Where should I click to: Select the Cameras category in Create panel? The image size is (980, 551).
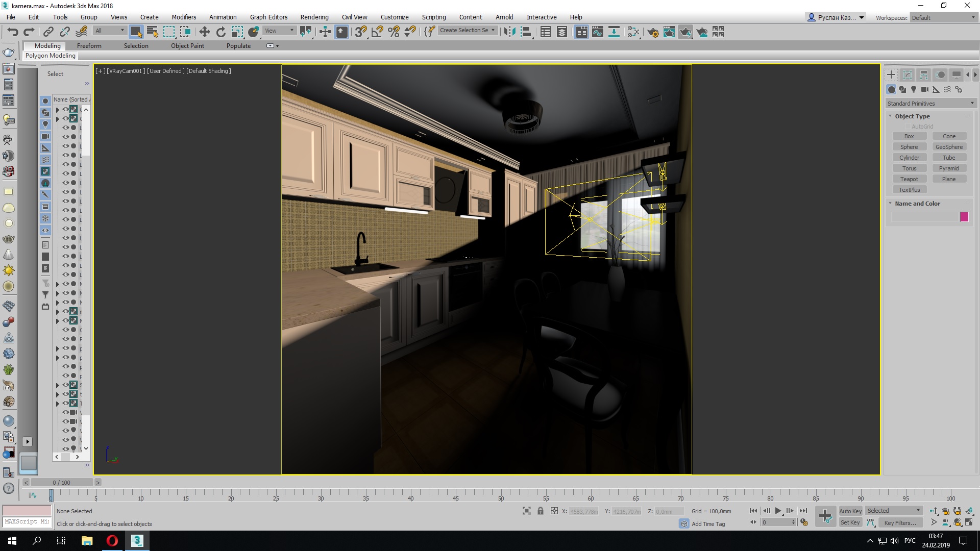point(925,89)
